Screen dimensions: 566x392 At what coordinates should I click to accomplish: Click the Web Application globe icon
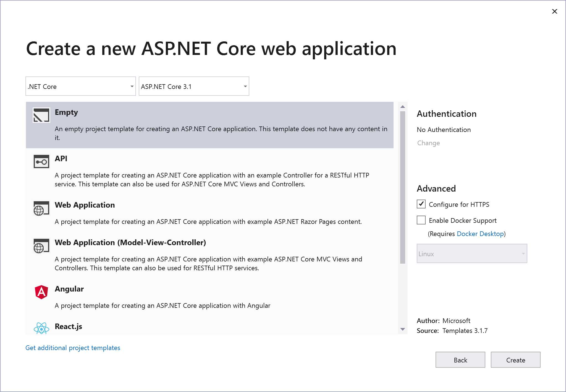click(x=41, y=208)
